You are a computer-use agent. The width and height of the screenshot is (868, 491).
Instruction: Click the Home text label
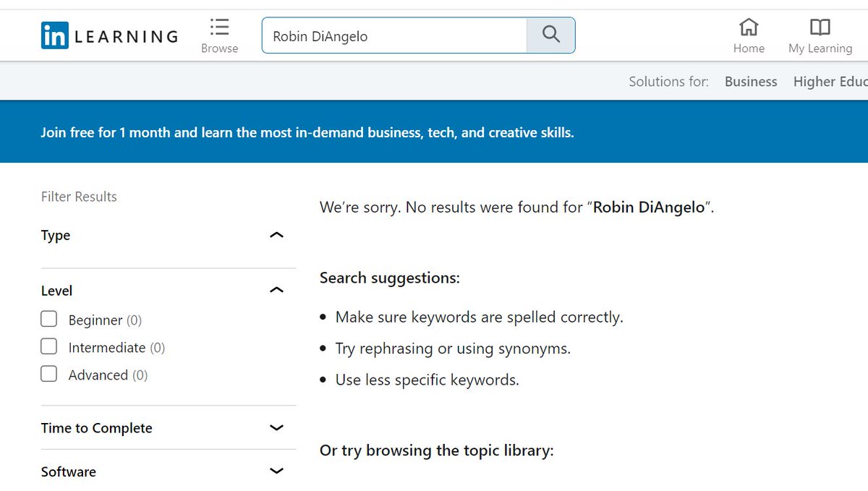point(749,48)
